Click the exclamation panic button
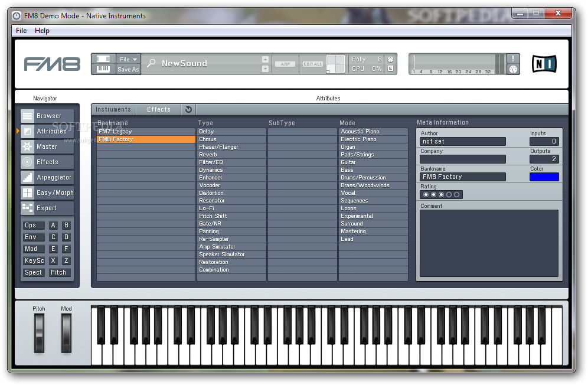This screenshot has width=588, height=385. tap(513, 58)
